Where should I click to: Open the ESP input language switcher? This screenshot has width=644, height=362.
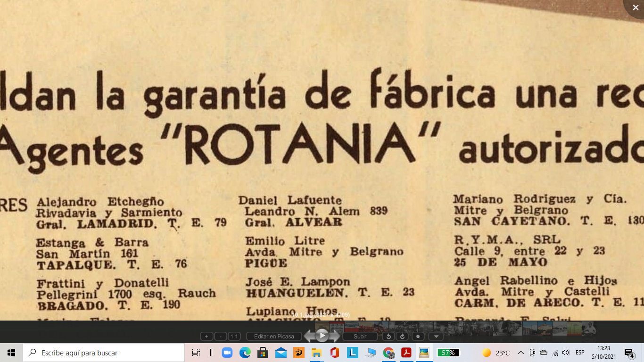point(580,353)
